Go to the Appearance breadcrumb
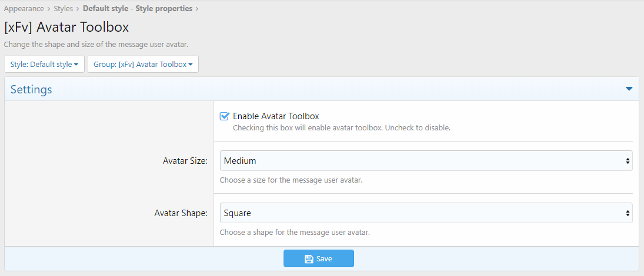Image resolution: width=644 pixels, height=276 pixels. point(24,8)
